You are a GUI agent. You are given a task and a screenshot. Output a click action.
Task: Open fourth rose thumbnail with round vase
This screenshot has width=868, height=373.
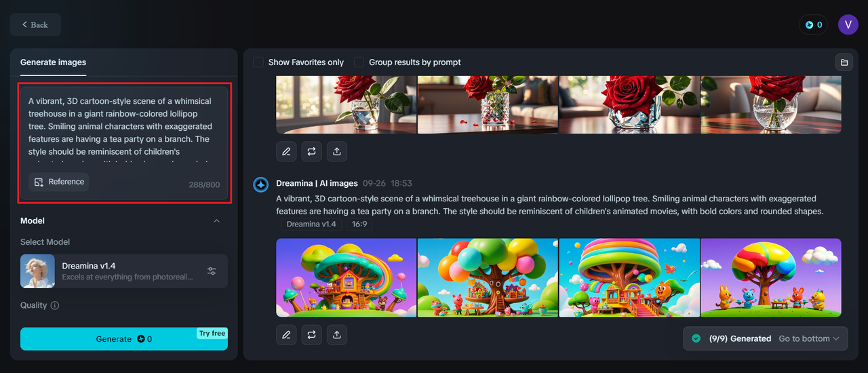click(771, 105)
